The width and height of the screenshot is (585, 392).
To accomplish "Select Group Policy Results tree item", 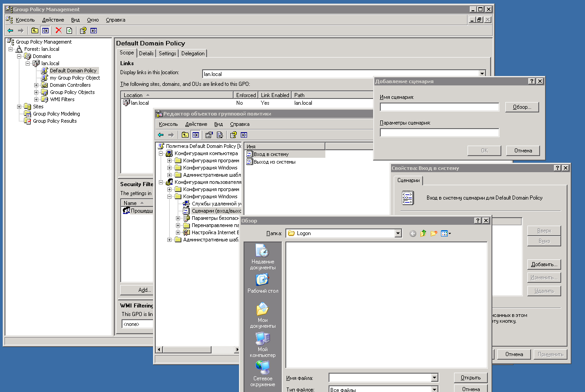I will [54, 121].
